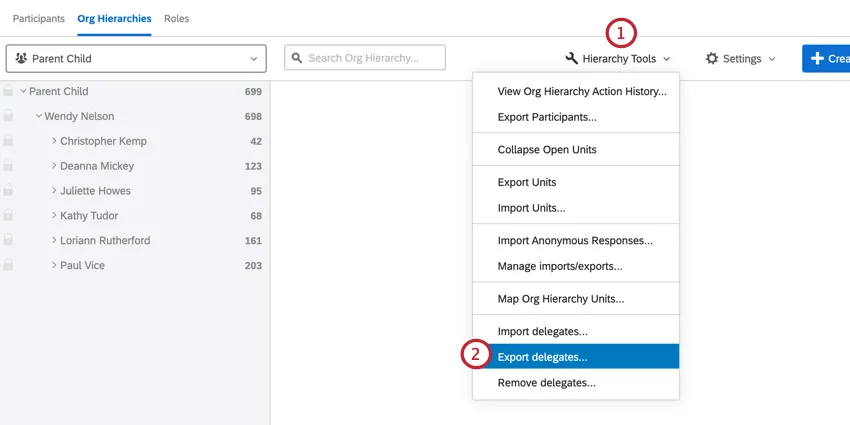
Task: Choose Export delegates from the menu
Action: click(542, 357)
